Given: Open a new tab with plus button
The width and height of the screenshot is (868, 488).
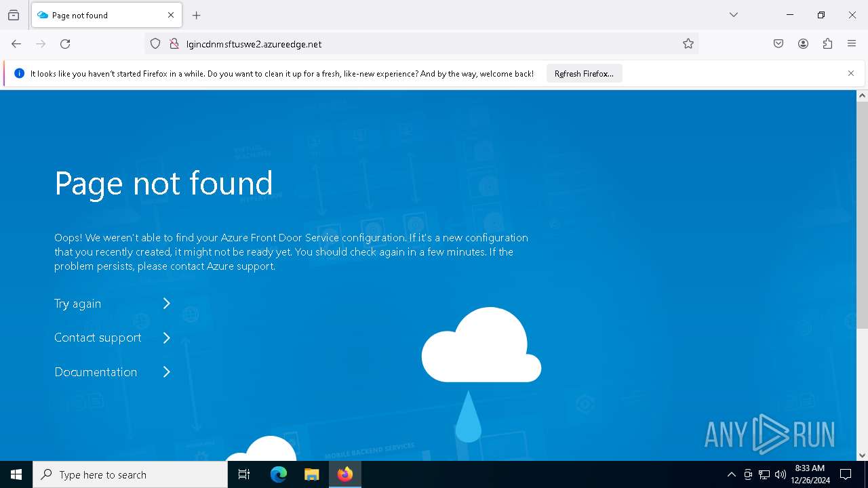Looking at the screenshot, I should tap(197, 15).
